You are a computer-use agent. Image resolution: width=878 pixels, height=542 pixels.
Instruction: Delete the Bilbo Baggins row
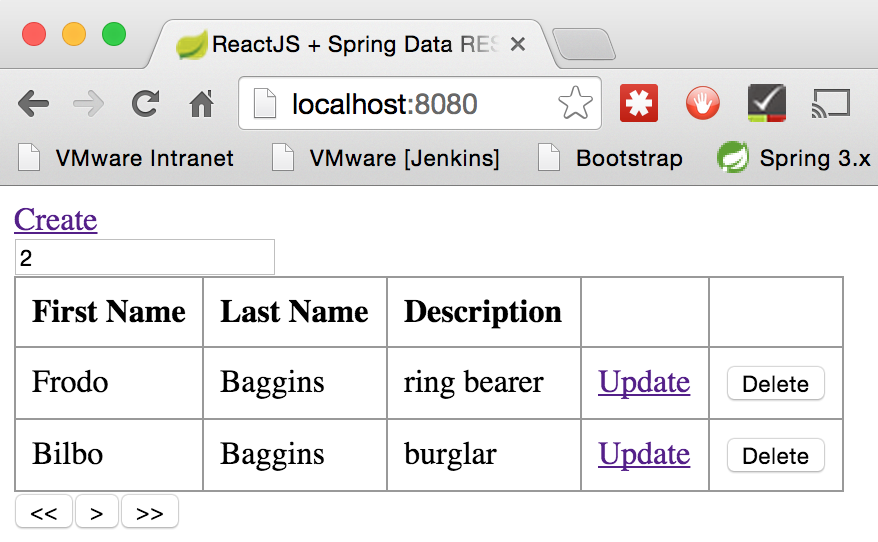(775, 455)
